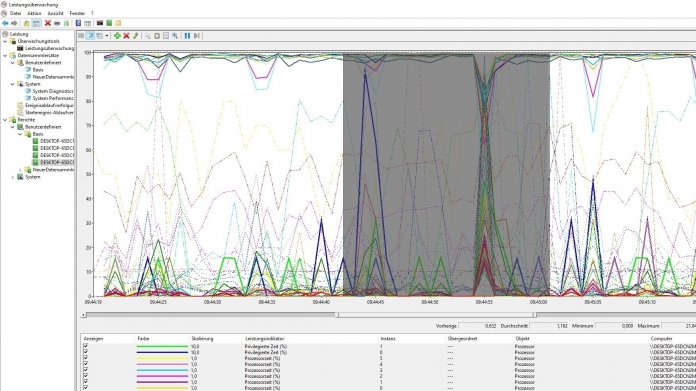Screen dimensions: 696x391
Task: Collapse Basis node under Berichte
Action: [20, 134]
